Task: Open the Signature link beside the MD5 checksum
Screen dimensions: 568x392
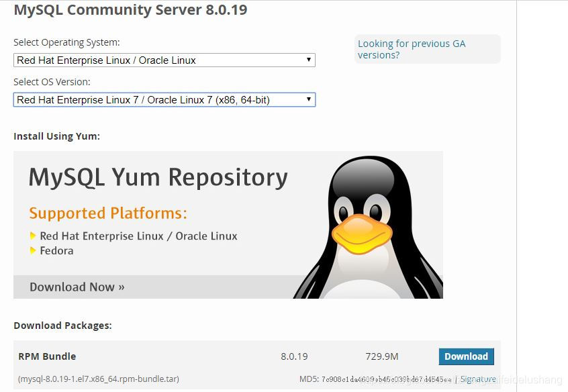Action: click(x=478, y=379)
